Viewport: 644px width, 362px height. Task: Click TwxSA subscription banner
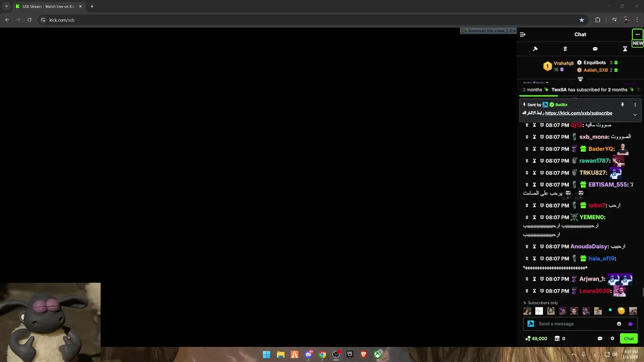(589, 89)
